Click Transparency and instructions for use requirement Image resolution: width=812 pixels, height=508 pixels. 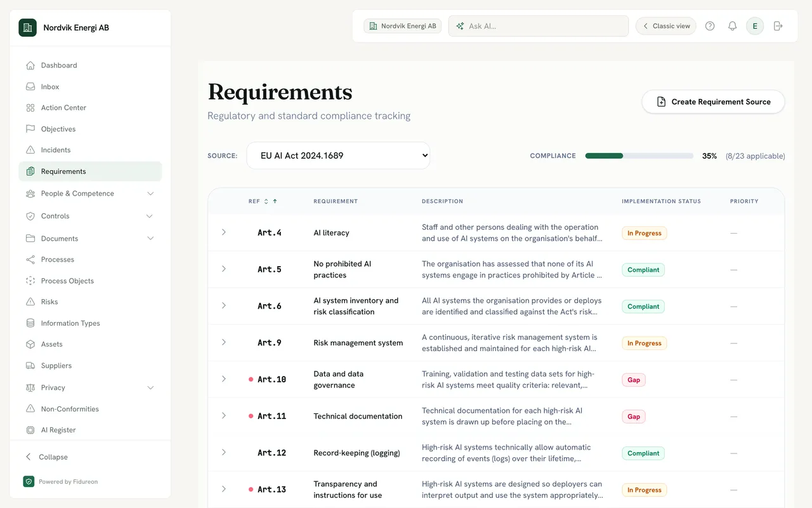tap(348, 490)
